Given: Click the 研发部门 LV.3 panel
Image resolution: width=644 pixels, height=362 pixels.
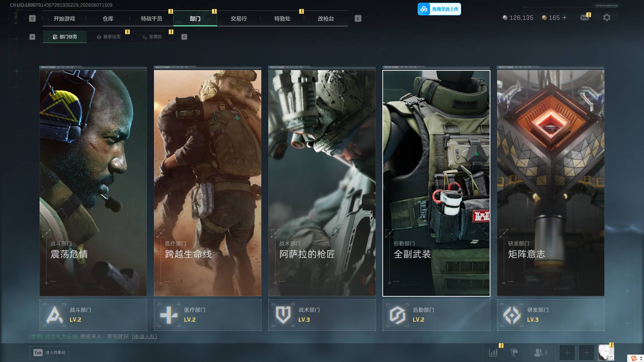Looking at the screenshot, I should coord(551,315).
